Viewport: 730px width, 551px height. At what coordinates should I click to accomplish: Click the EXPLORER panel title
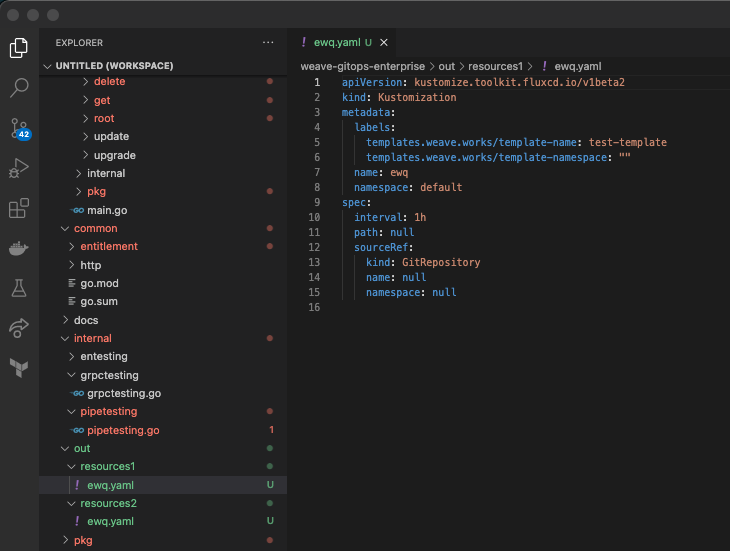(79, 42)
